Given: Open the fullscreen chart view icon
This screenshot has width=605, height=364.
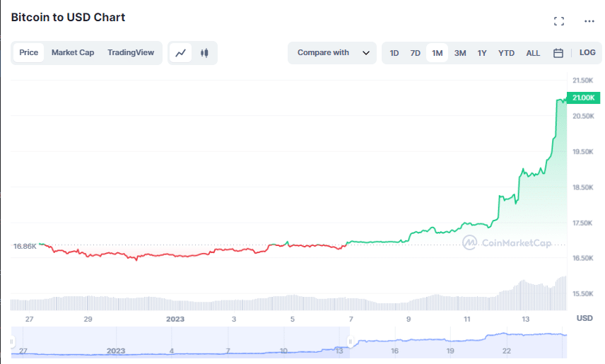Looking at the screenshot, I should [x=558, y=21].
